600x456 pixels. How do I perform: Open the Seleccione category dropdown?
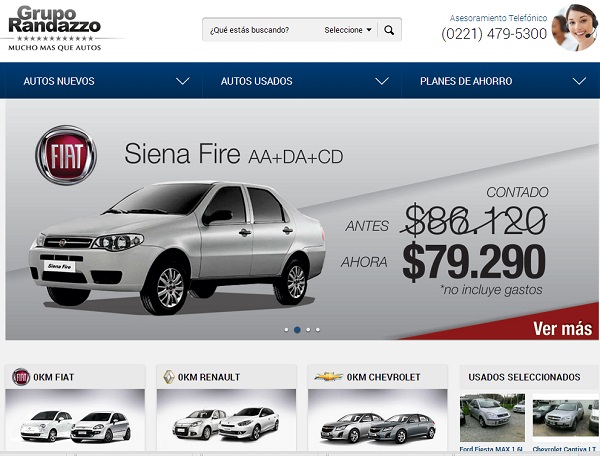pos(348,30)
